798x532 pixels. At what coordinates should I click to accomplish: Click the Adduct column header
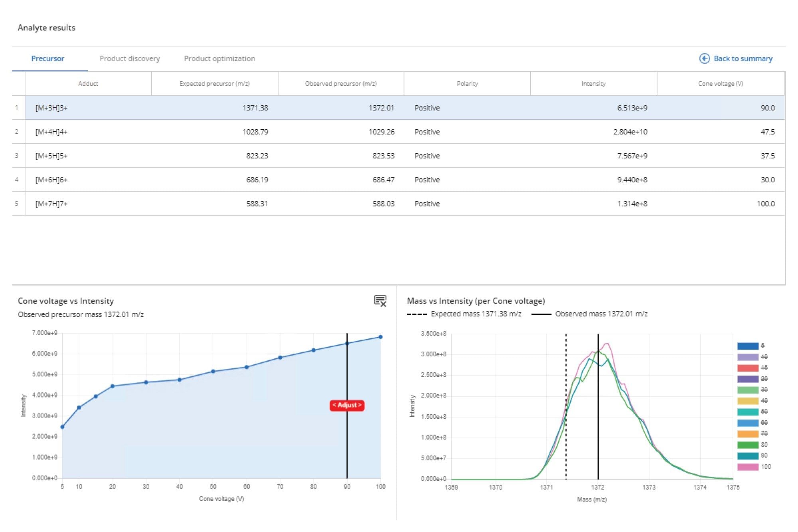pyautogui.click(x=88, y=83)
